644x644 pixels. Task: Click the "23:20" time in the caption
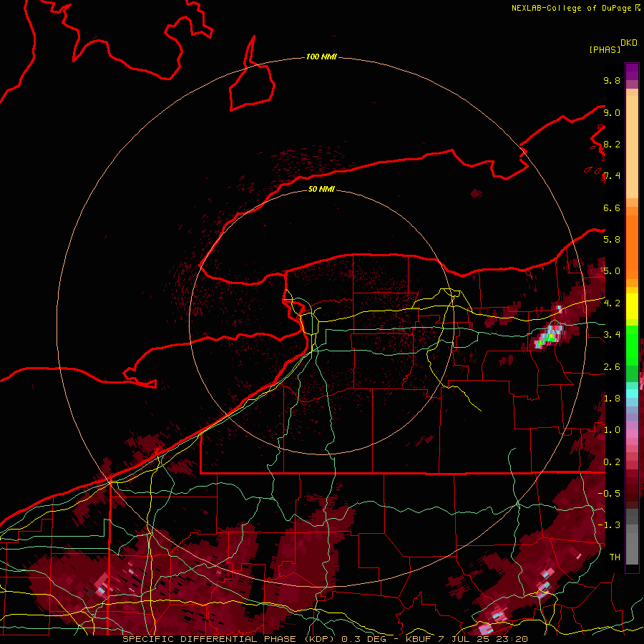click(x=512, y=639)
